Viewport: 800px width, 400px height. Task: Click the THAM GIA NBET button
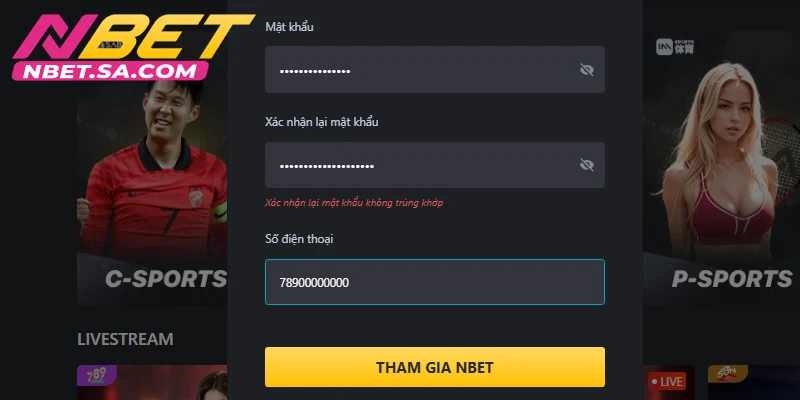point(435,367)
